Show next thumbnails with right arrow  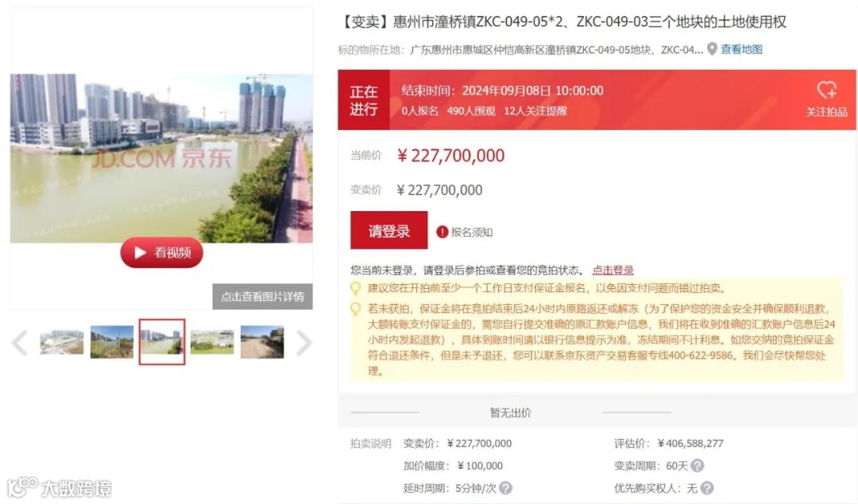tap(303, 343)
